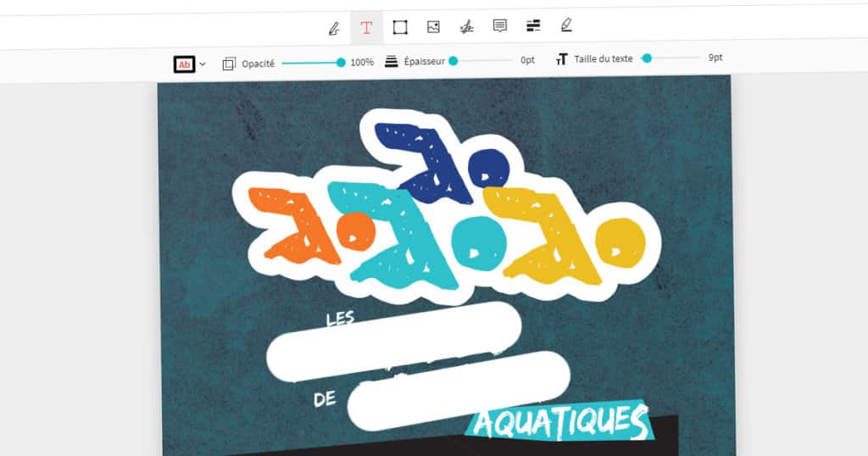
Task: Click the lower white text placeholder
Action: (x=459, y=391)
